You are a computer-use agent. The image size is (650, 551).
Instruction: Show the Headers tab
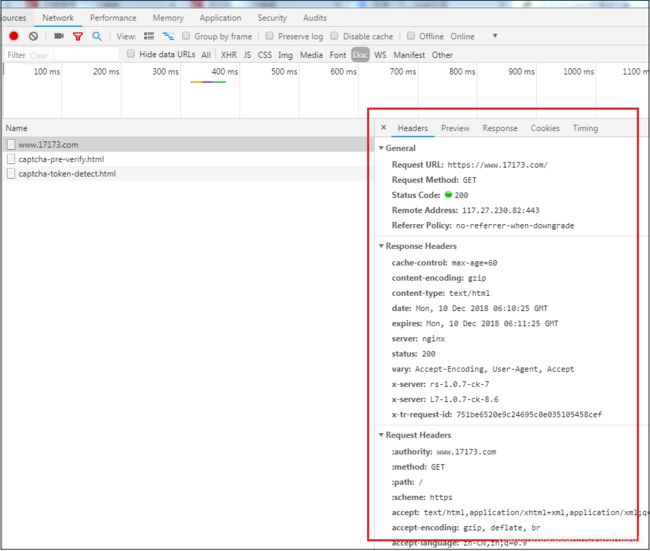click(412, 128)
